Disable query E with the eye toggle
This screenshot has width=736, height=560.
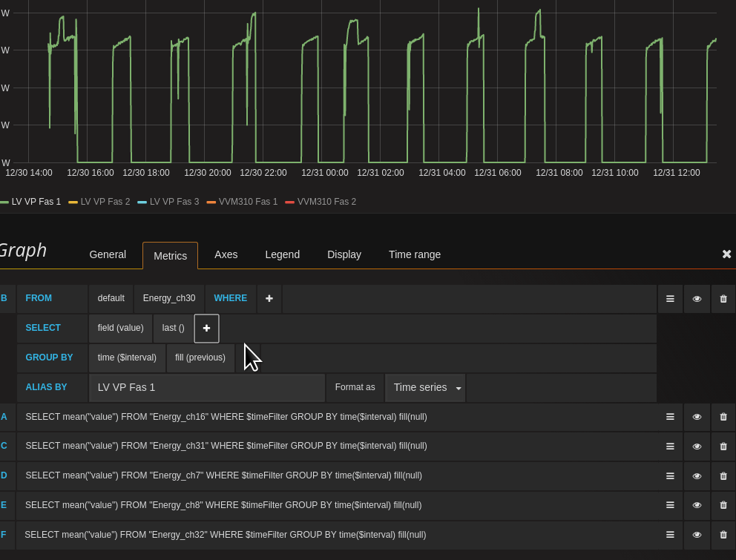[697, 505]
